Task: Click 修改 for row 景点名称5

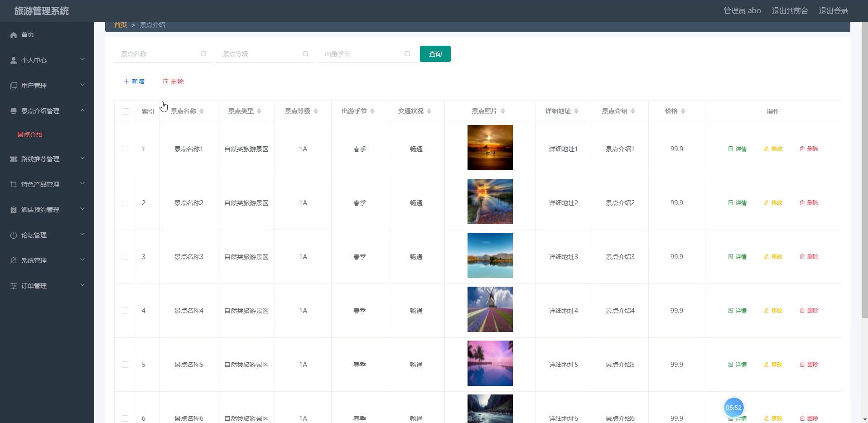Action: [x=773, y=365]
